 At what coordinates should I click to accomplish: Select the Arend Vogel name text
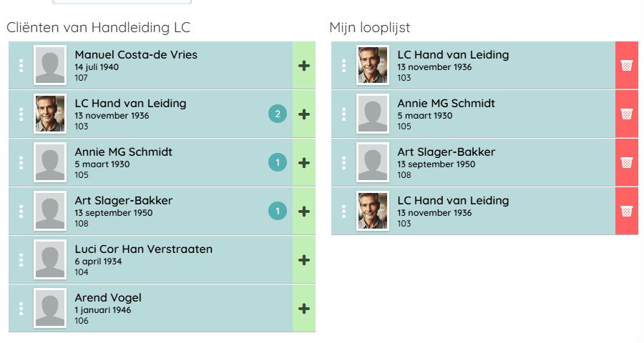pyautogui.click(x=108, y=298)
